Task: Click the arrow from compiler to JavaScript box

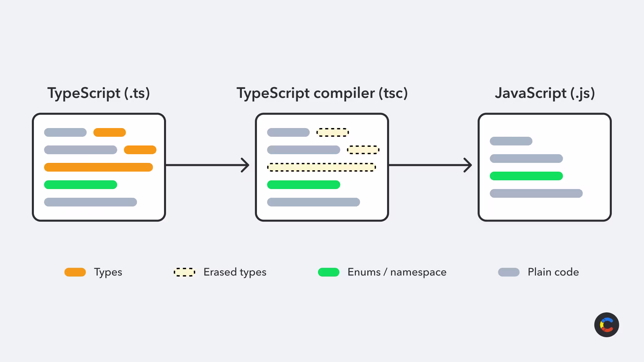Action: 430,165
